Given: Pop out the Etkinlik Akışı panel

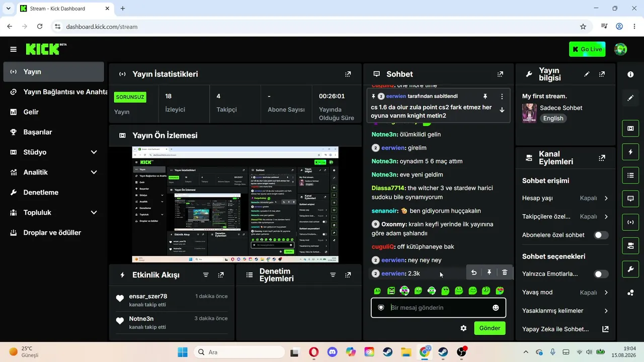Looking at the screenshot, I should tap(221, 275).
